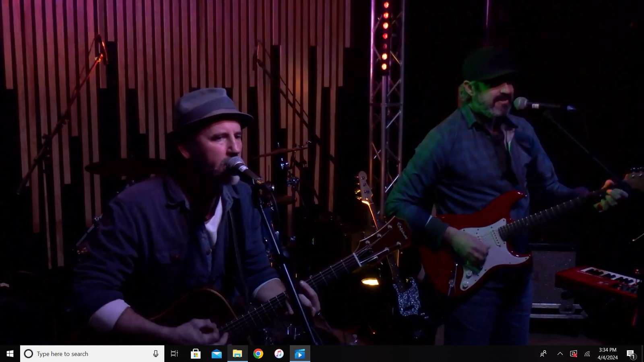Open Task View from the taskbar
The width and height of the screenshot is (644, 362).
click(x=174, y=354)
